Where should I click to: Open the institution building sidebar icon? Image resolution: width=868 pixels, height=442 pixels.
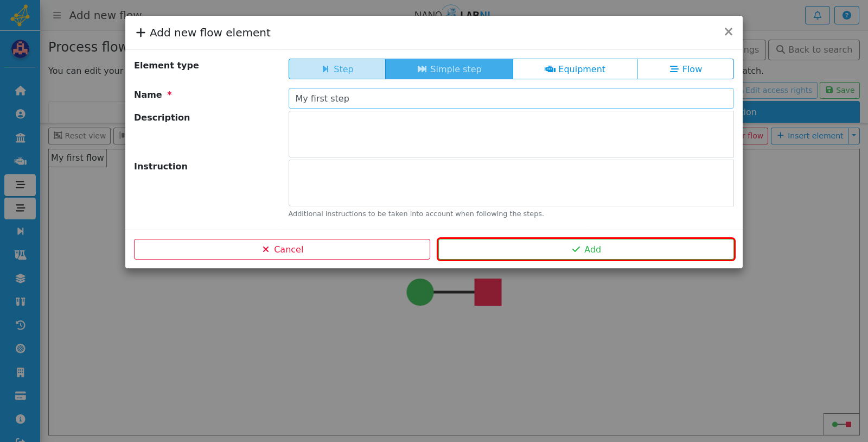click(x=20, y=138)
